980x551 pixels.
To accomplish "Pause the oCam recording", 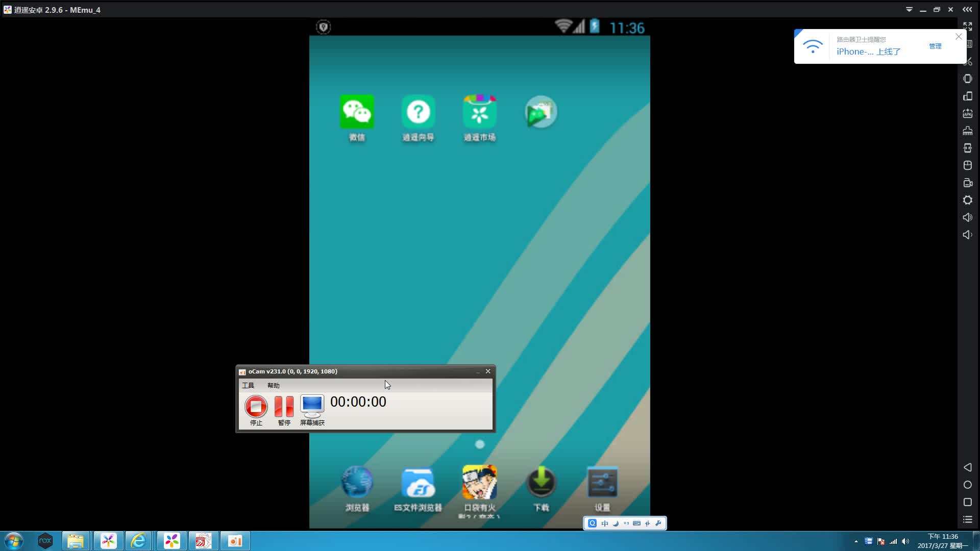I will (284, 407).
